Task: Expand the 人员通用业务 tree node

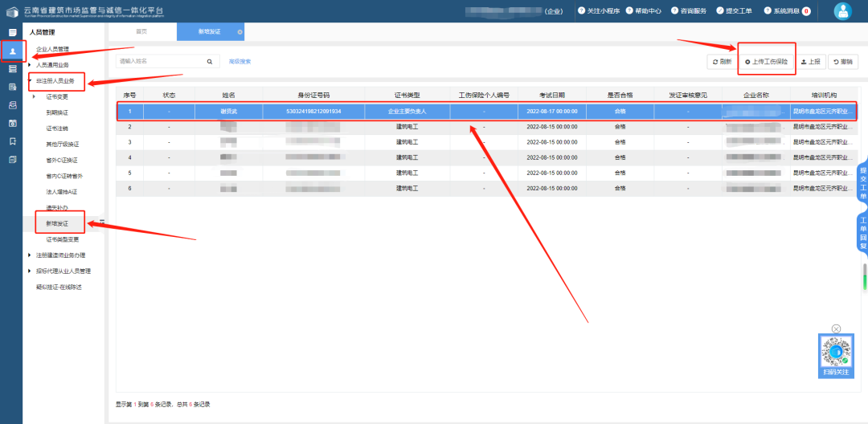Action: (30, 64)
